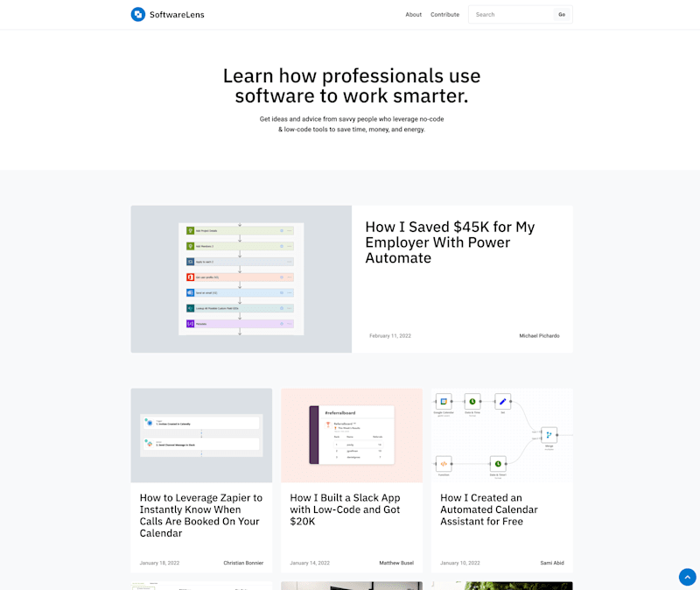Viewport: 700px width, 590px height.
Task: Open the Zapier Calendly workflow thumbnail
Action: pyautogui.click(x=201, y=435)
